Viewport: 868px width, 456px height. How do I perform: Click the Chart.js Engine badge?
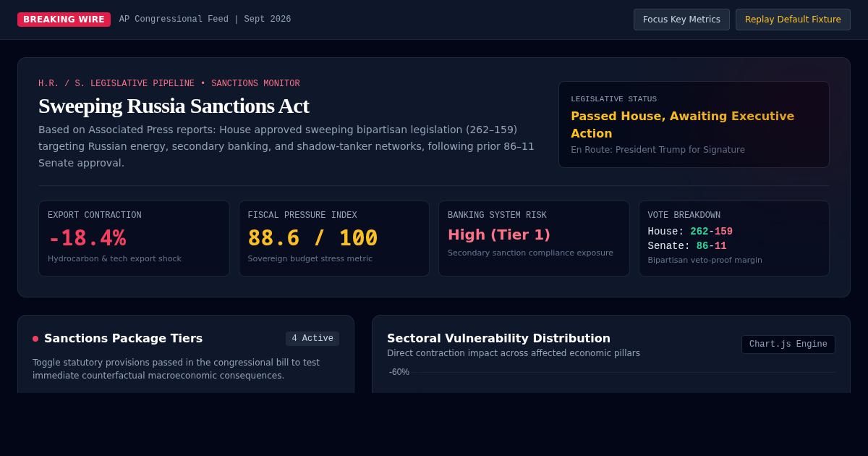(x=788, y=345)
